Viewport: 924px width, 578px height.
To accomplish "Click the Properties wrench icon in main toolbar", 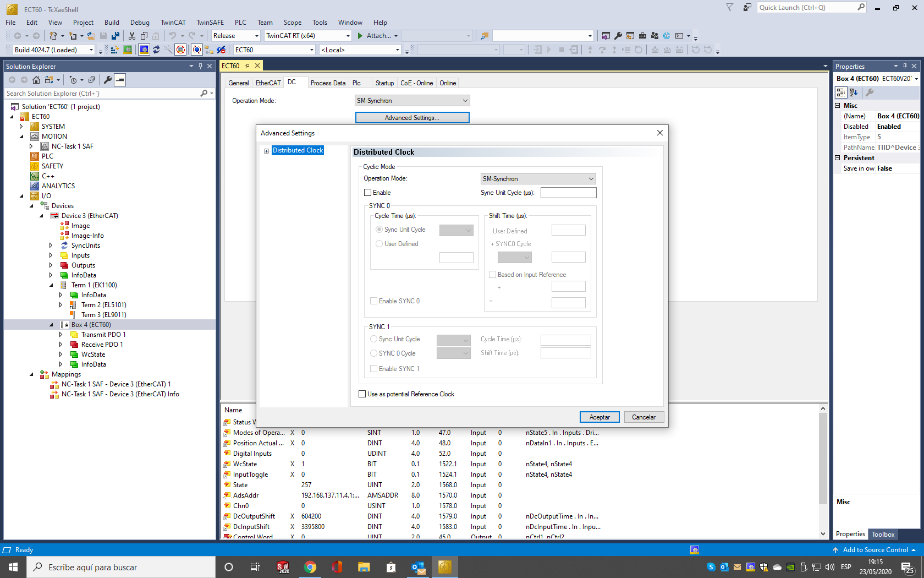I will click(x=618, y=36).
